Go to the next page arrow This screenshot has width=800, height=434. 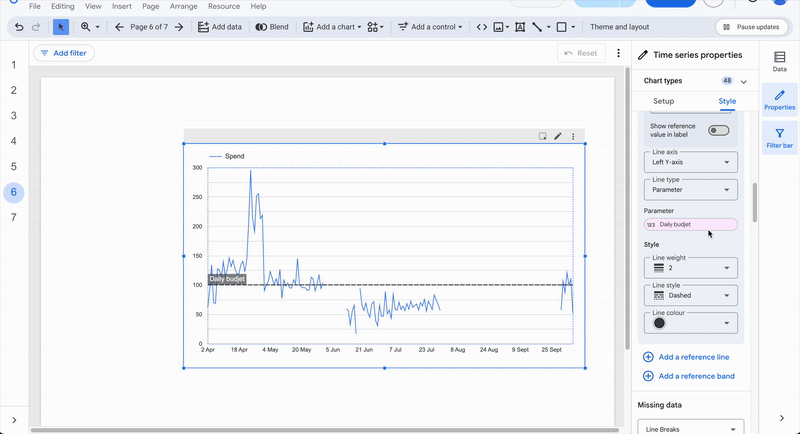179,27
